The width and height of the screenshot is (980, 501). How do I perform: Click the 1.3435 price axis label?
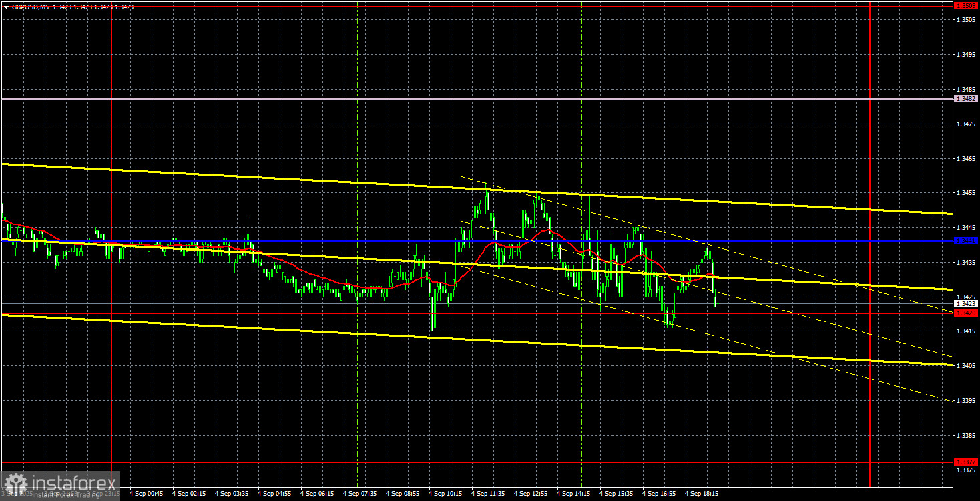click(x=966, y=263)
